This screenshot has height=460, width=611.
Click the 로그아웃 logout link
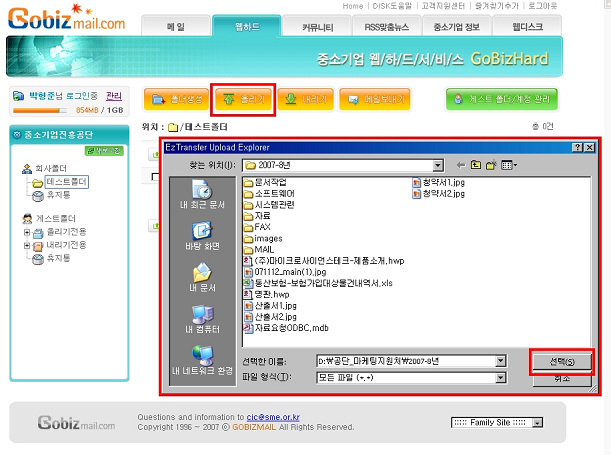tap(542, 6)
